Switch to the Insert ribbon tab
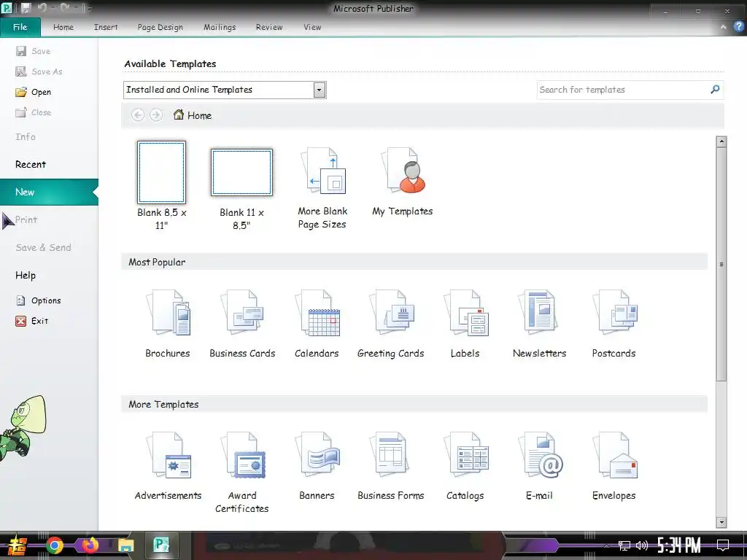 pyautogui.click(x=106, y=27)
